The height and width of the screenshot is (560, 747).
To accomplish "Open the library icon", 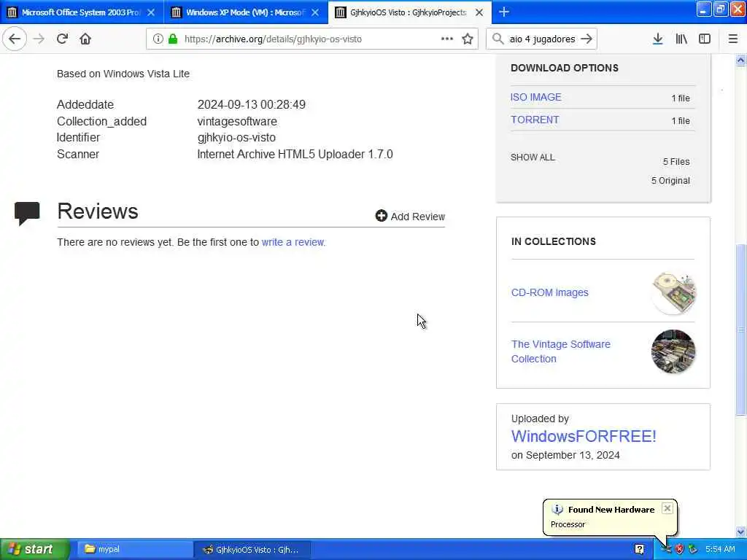I will tap(681, 39).
